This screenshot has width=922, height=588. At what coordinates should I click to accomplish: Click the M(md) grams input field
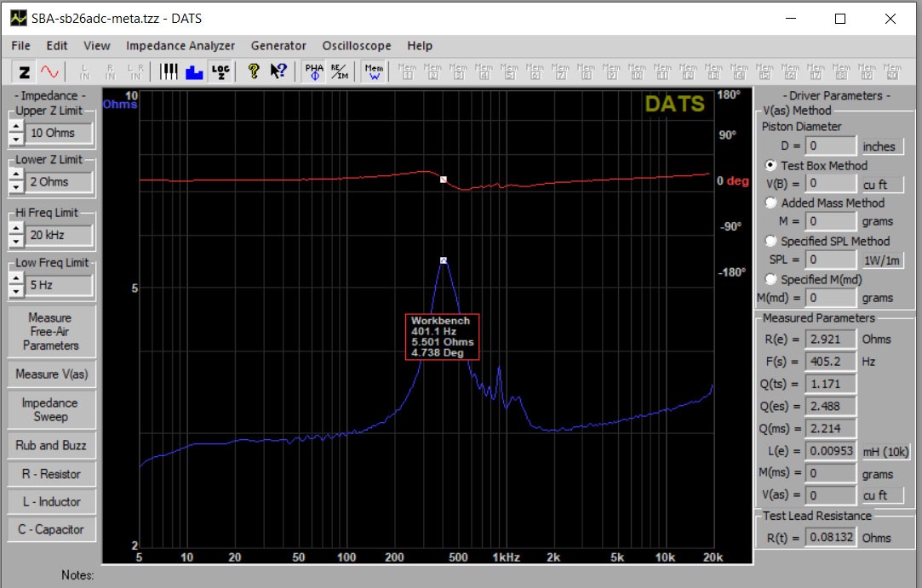830,298
